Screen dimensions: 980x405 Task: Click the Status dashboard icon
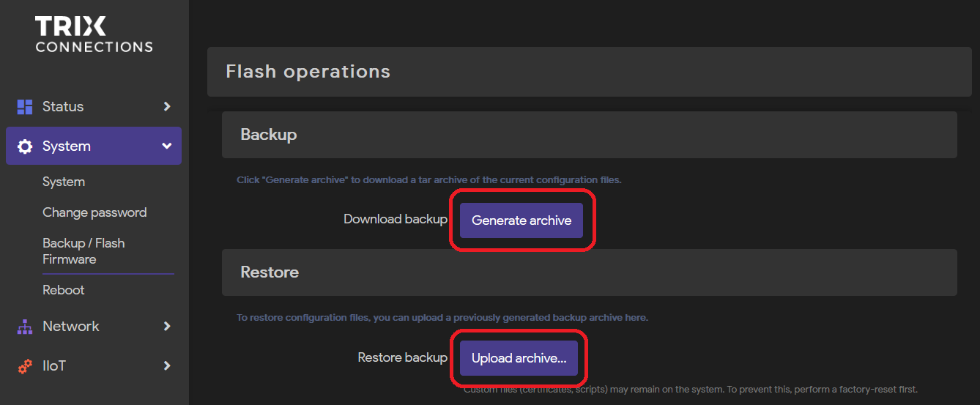25,107
